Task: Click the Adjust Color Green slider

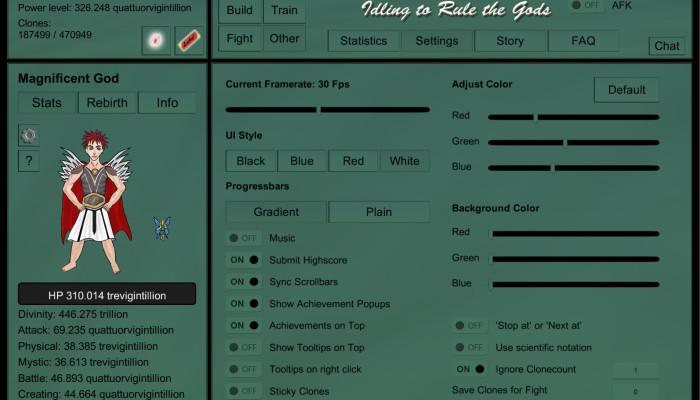Action: 574,143
